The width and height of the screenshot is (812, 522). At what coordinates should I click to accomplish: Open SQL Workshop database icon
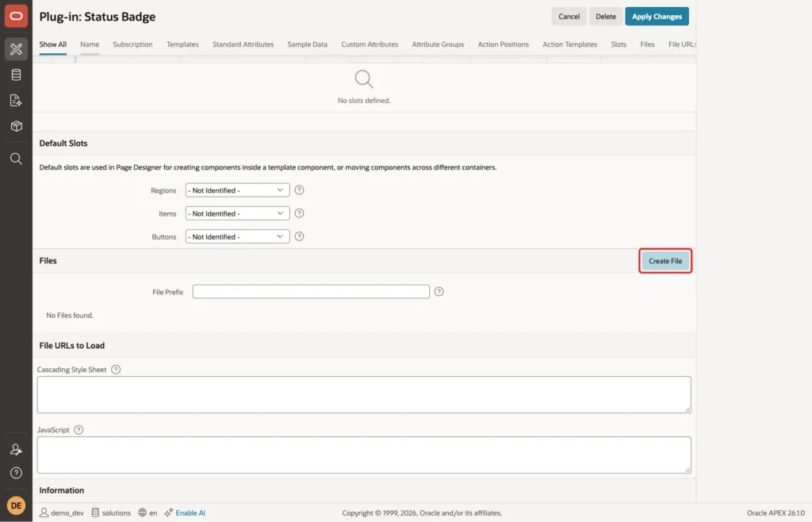[16, 75]
